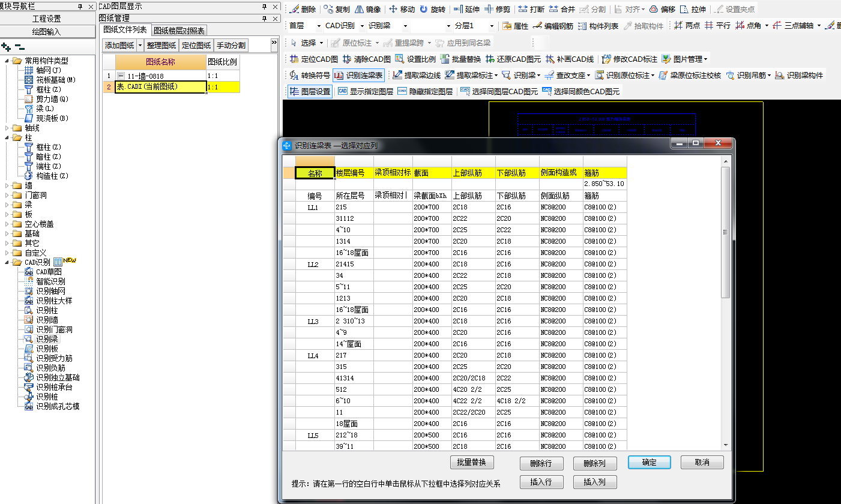Click 识别梁构件 tool
The image size is (841, 504).
(799, 76)
